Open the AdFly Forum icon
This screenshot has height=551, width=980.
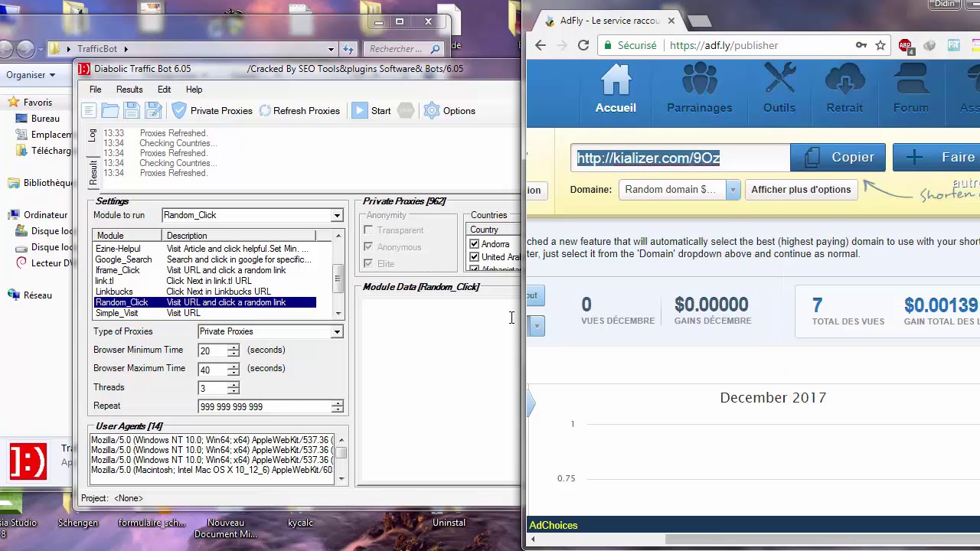[x=910, y=89]
